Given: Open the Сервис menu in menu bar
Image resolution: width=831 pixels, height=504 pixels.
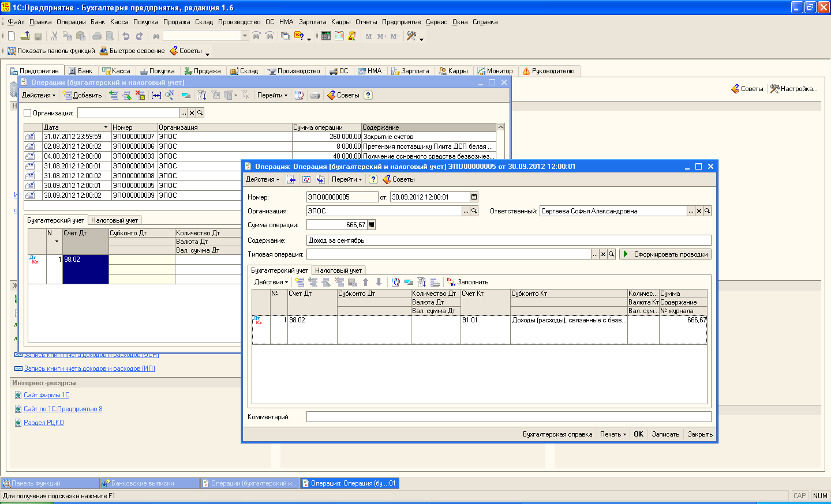Looking at the screenshot, I should tap(436, 22).
